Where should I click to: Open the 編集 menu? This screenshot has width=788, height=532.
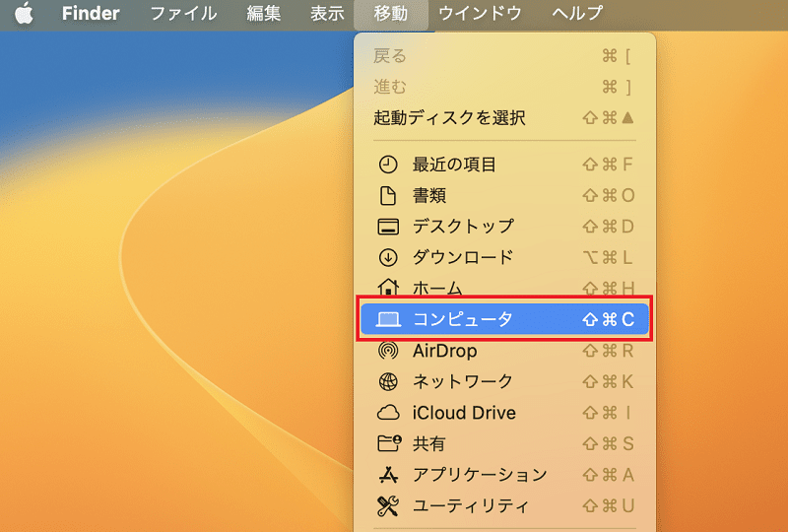[x=263, y=14]
